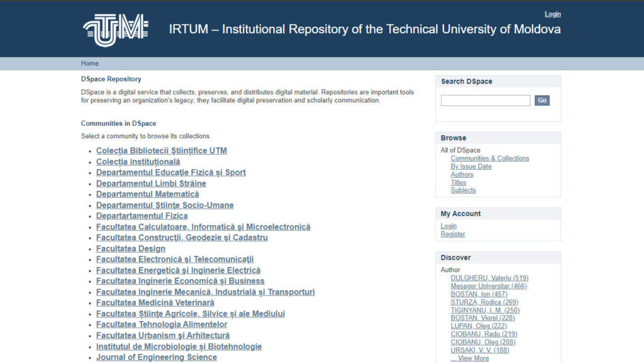The width and height of the screenshot is (644, 362).
Task: Click View More authors link
Action: (x=469, y=358)
